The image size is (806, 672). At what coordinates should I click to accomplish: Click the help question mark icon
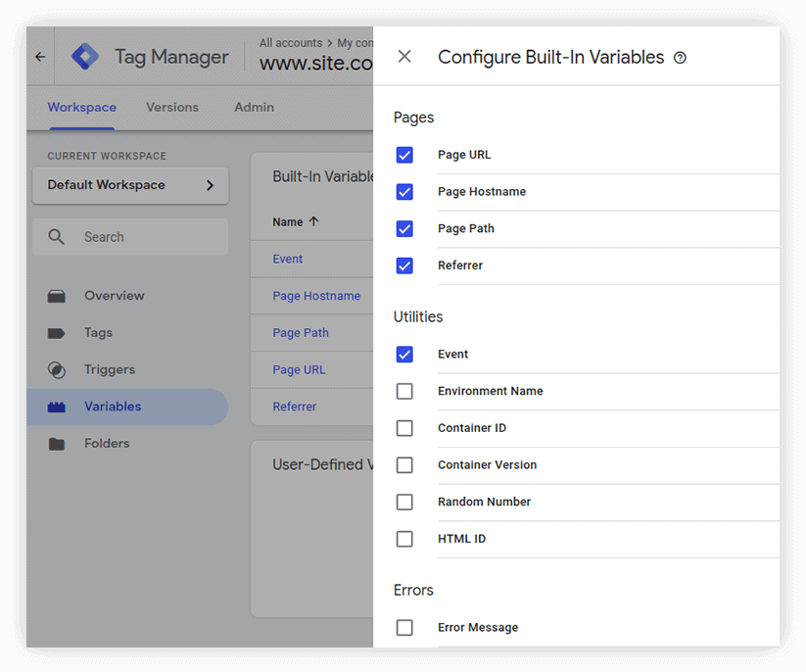click(680, 58)
